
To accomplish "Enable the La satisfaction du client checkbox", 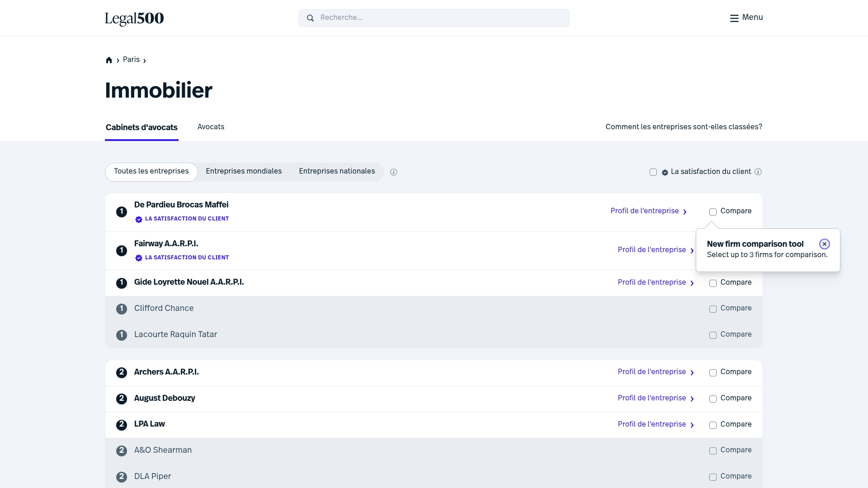I will pos(653,172).
